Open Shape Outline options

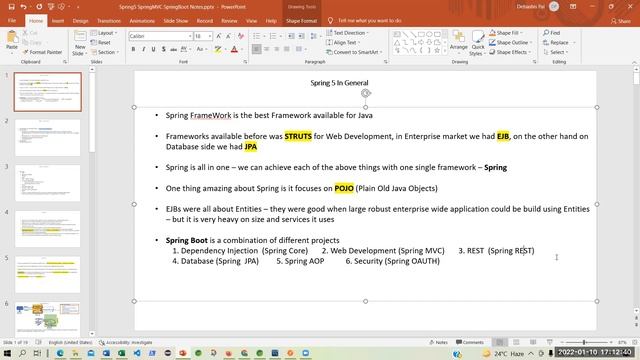tap(511, 42)
